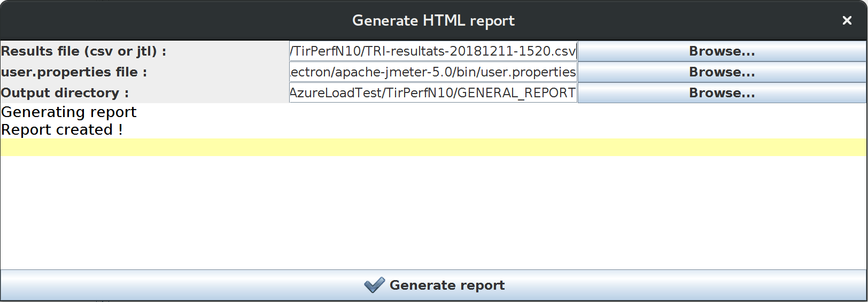Click the 'Output directory' label
The image size is (868, 302).
[x=65, y=93]
